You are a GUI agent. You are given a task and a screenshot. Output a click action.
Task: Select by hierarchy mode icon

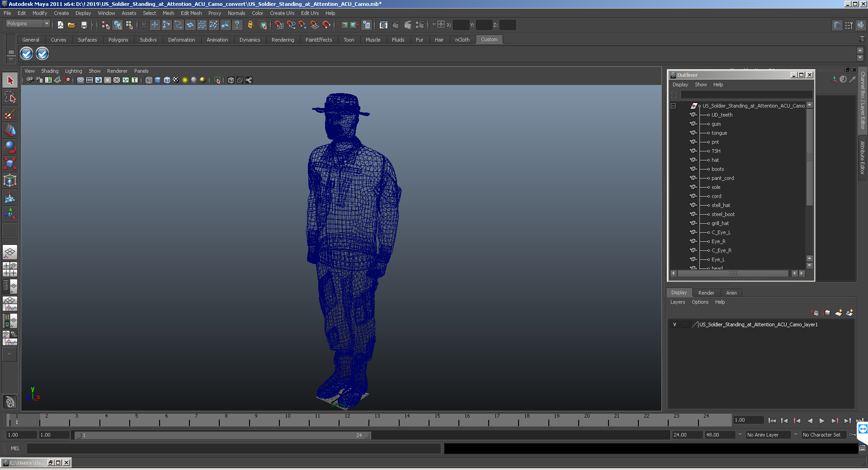click(106, 25)
